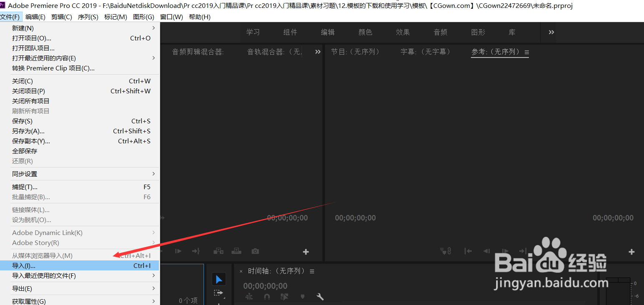Click the Overwrite button in source monitor
Screen dimensions: 644x305
point(236,251)
